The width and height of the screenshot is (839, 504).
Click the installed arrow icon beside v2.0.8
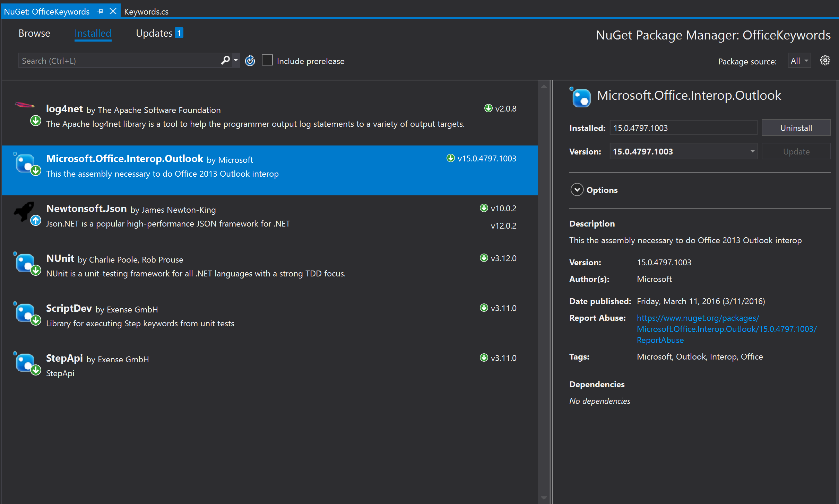[488, 108]
